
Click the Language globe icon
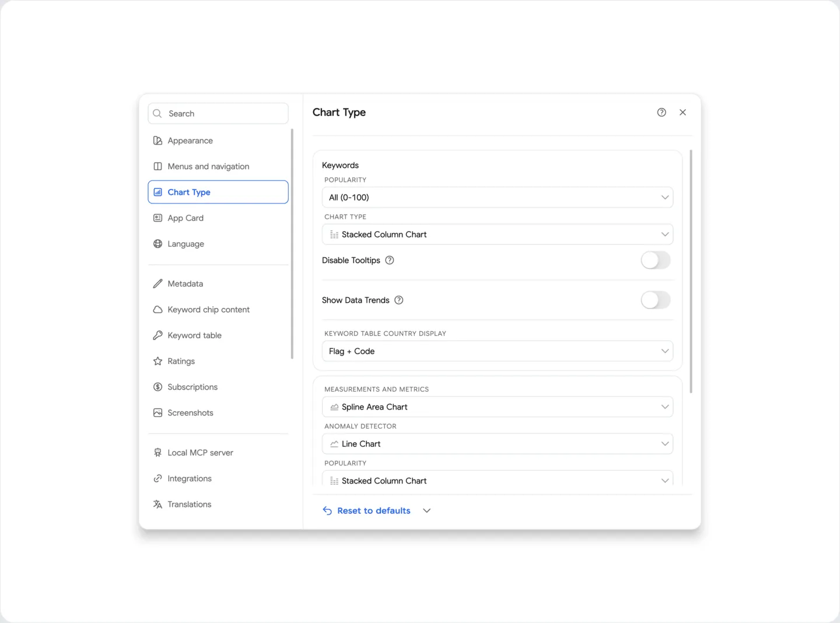coord(157,244)
